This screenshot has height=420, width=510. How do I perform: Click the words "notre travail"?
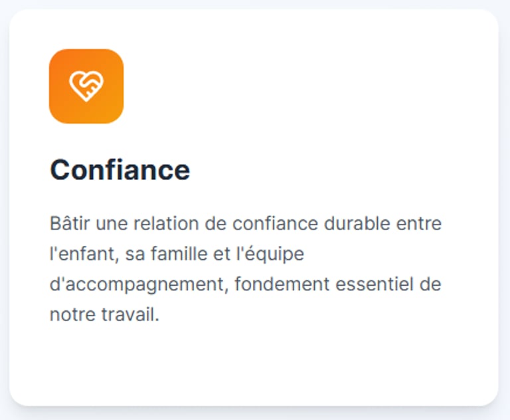(x=104, y=315)
